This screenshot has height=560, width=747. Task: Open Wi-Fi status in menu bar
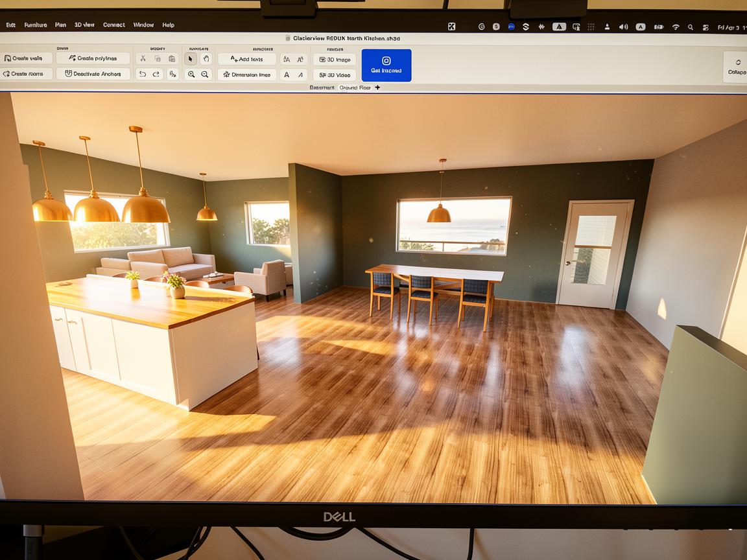point(676,27)
